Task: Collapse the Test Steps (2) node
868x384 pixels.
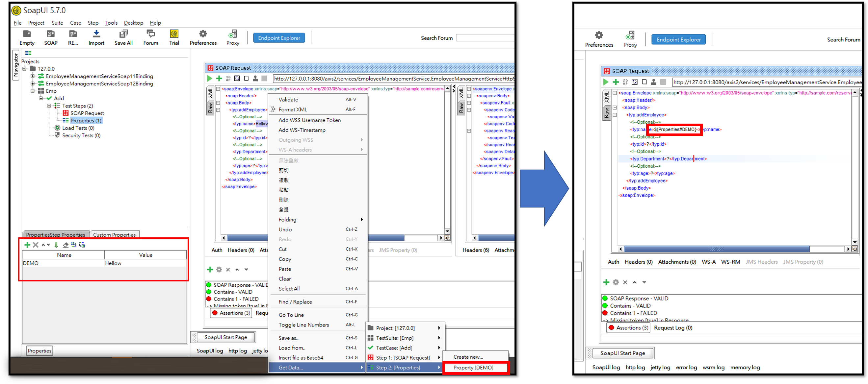Action: 49,106
